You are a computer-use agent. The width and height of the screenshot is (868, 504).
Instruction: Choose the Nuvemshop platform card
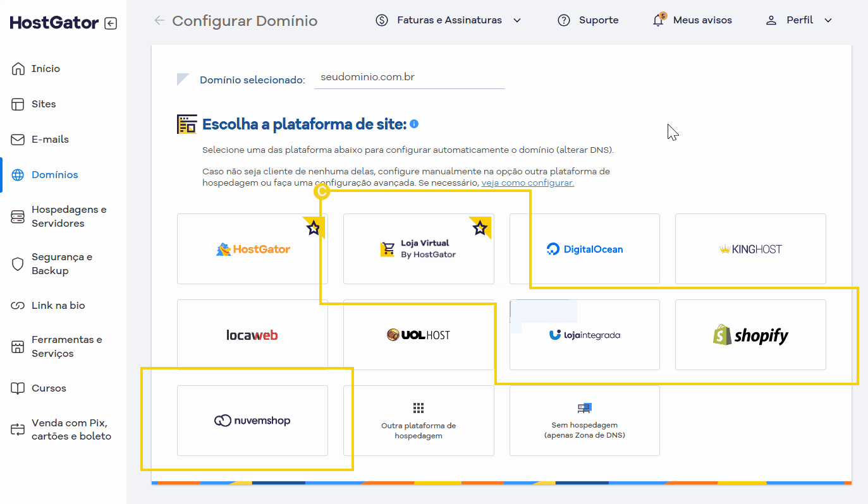click(252, 421)
